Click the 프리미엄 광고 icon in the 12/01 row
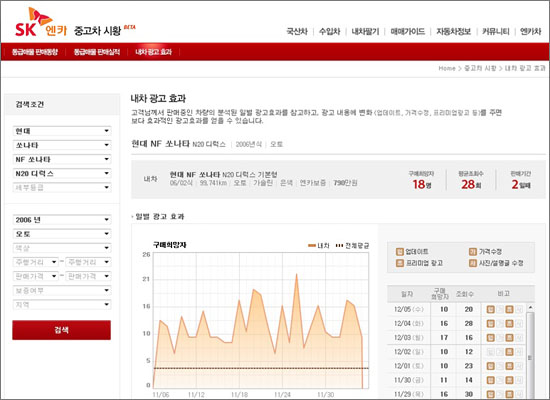 (509, 366)
